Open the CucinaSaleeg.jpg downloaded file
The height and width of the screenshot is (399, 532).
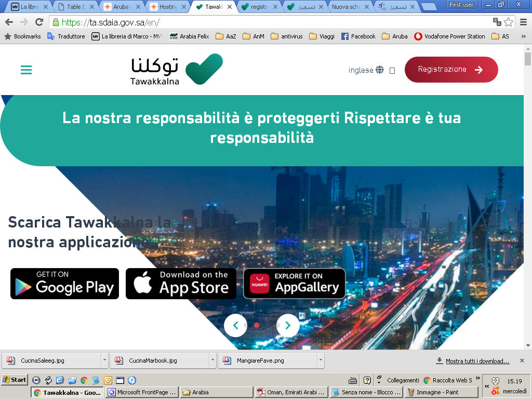52,361
